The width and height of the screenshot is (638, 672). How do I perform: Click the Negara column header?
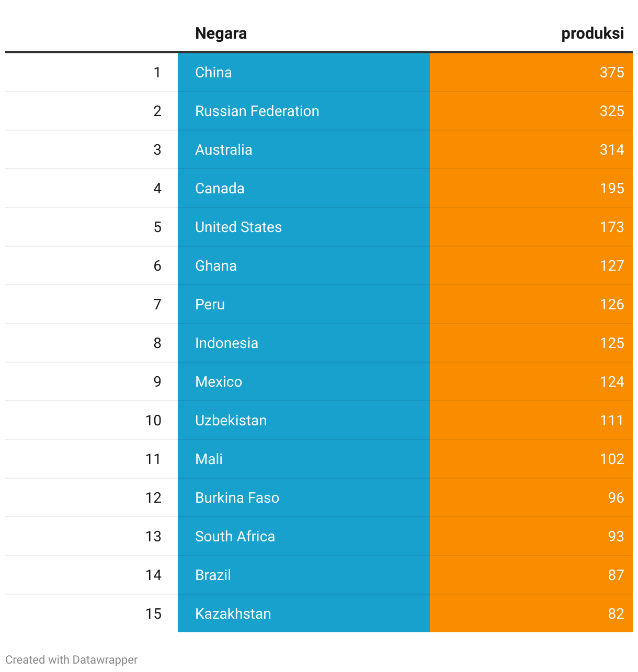click(221, 33)
